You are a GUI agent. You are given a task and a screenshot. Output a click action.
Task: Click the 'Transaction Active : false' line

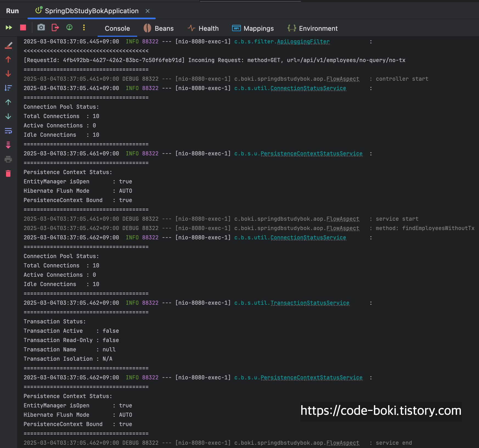71,331
